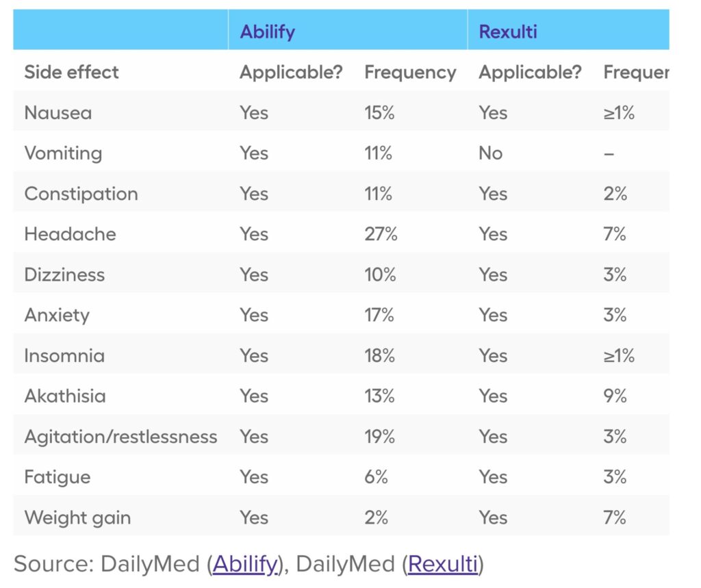Select the Constipation row label
The width and height of the screenshot is (701, 588).
[x=81, y=194]
